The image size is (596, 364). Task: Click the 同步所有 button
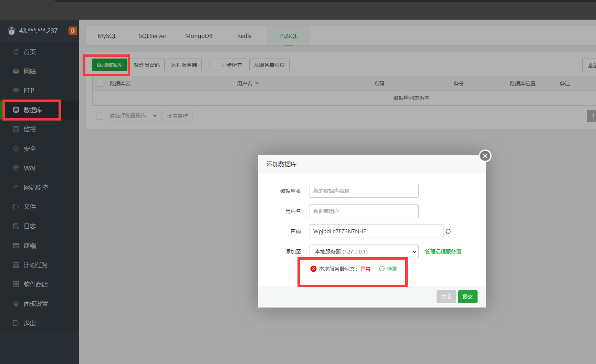coord(232,65)
